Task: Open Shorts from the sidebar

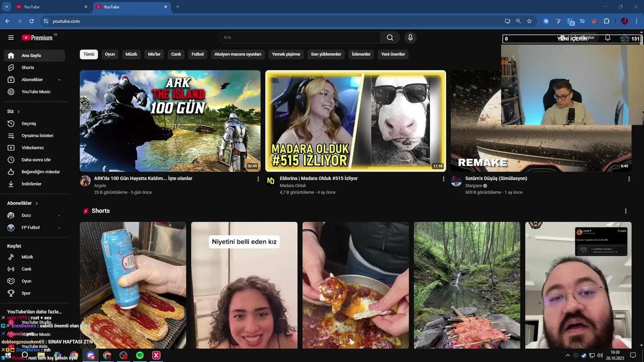Action: pos(34,67)
